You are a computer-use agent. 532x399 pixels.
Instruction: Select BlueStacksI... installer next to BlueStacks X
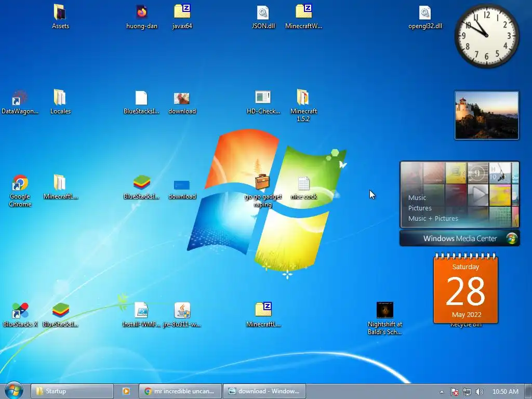tap(61, 310)
